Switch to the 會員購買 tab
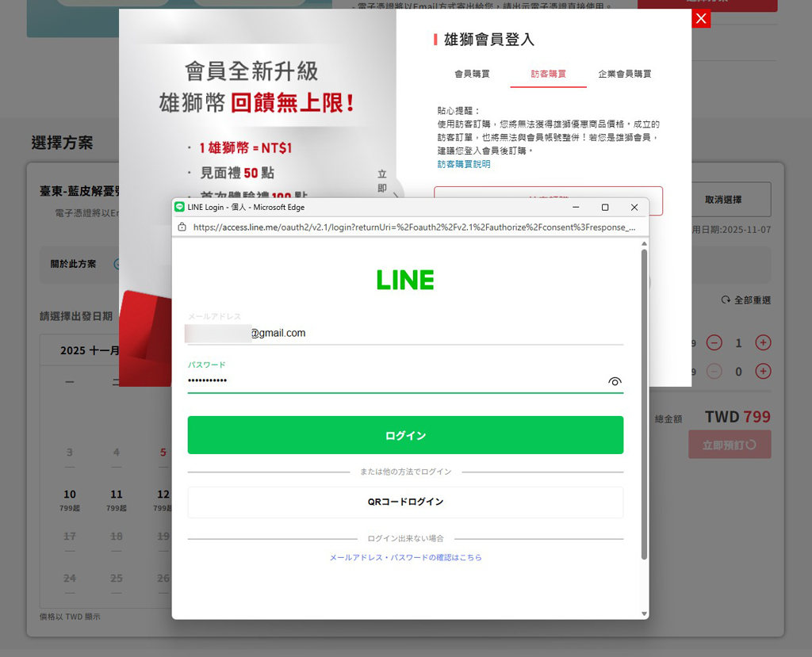Viewport: 812px width, 657px height. coord(472,74)
